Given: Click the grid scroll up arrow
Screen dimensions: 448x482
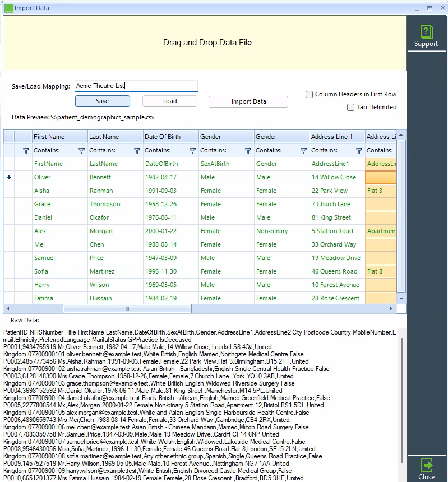Looking at the screenshot, I should (401, 135).
